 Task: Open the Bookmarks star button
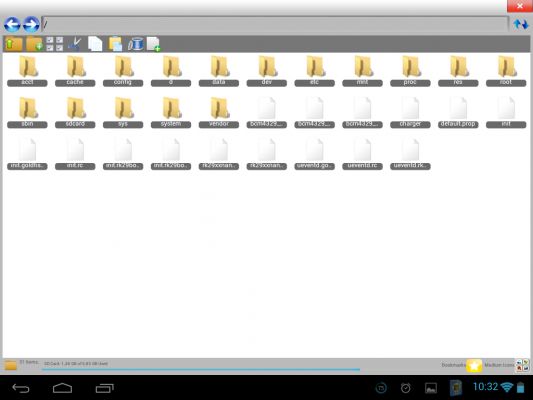474,366
